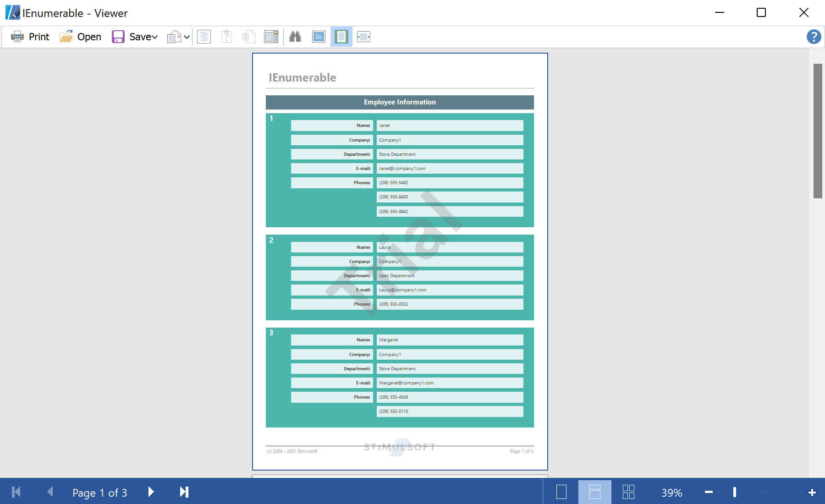The height and width of the screenshot is (504, 825).
Task: Click the Print button in toolbar
Action: [30, 37]
